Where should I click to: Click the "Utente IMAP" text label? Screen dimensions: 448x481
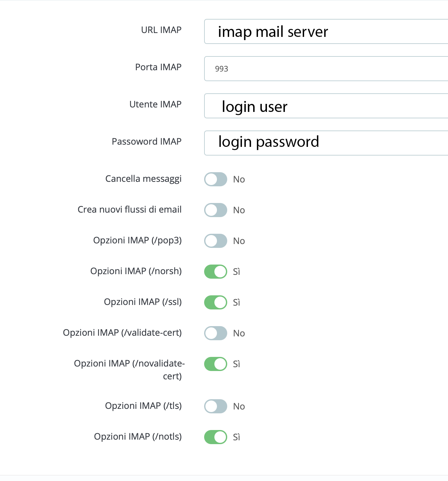pos(155,104)
